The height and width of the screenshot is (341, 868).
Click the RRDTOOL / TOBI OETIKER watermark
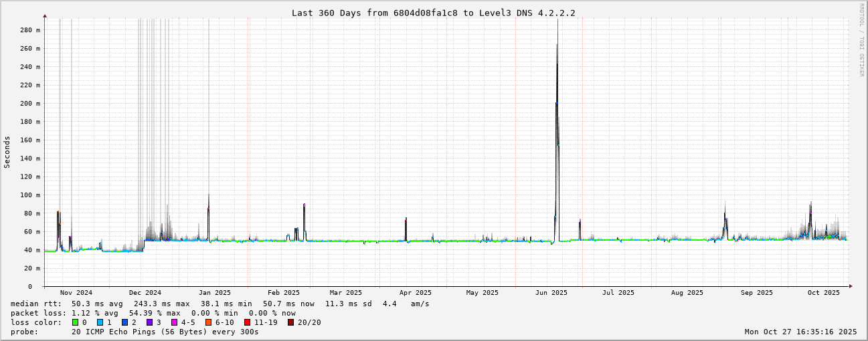(861, 40)
